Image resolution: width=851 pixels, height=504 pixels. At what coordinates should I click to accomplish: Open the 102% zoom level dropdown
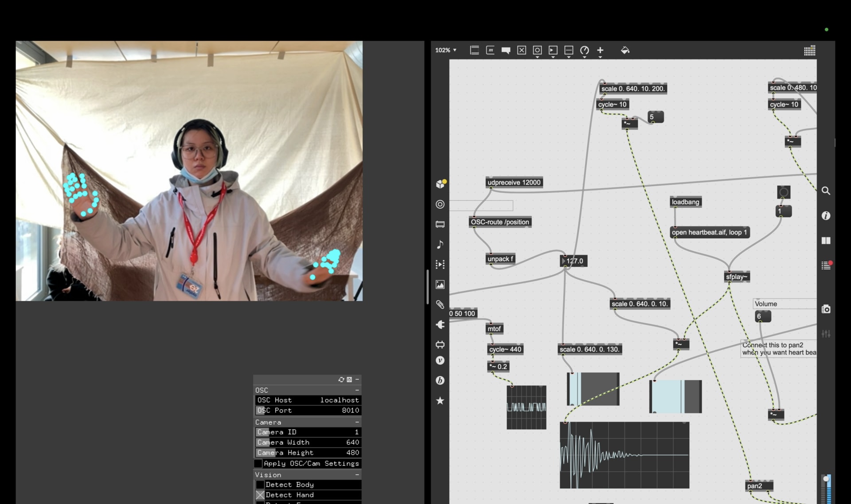pos(445,50)
